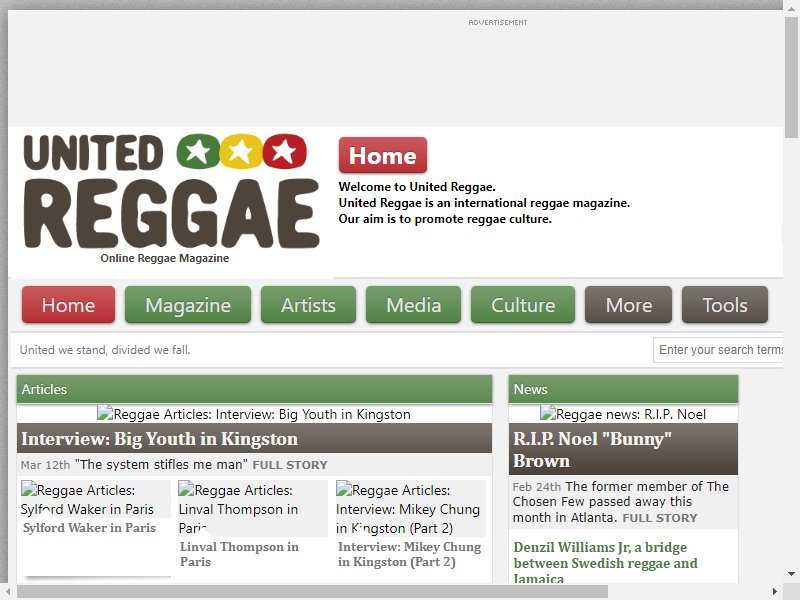Click FULL STORY for Noel Brown news

coord(660,518)
